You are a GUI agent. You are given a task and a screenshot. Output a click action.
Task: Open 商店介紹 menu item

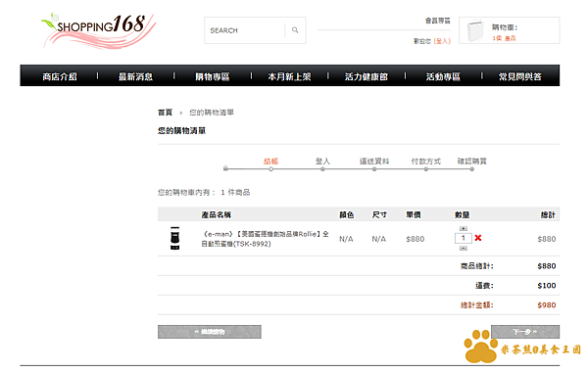click(60, 76)
